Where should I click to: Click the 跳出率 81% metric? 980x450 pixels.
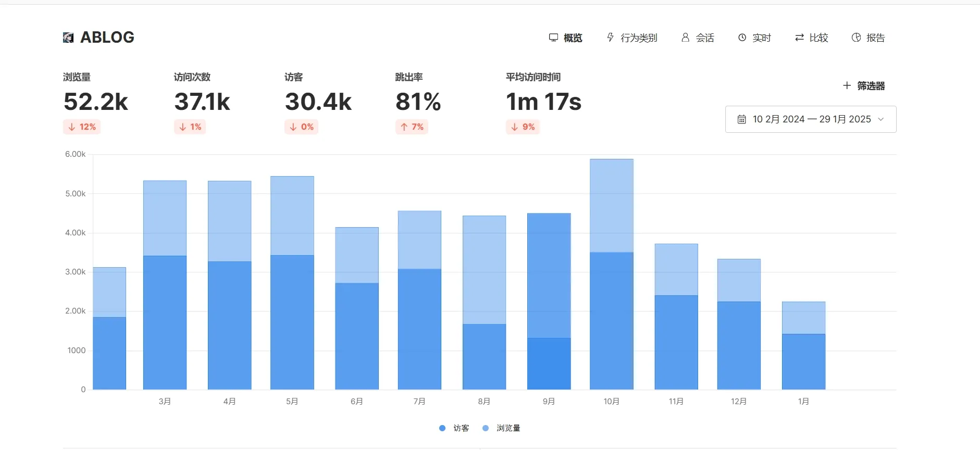click(x=418, y=102)
